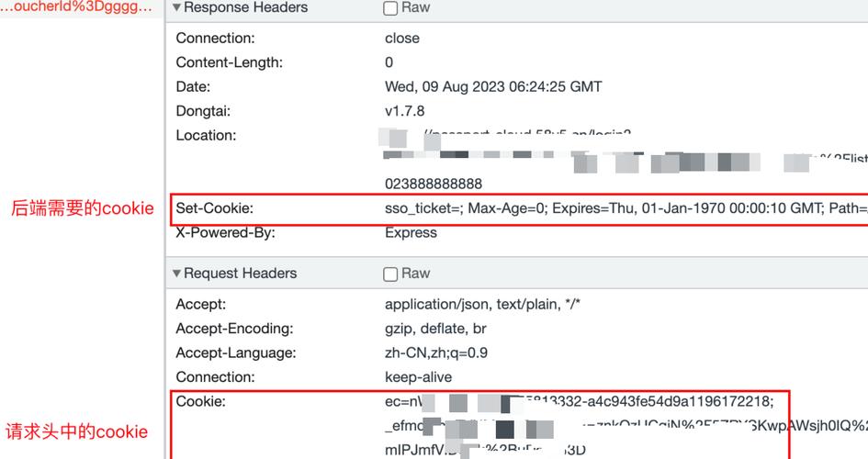Click the X-Powered-By value Express
Image resolution: width=868 pixels, height=459 pixels.
(x=411, y=233)
